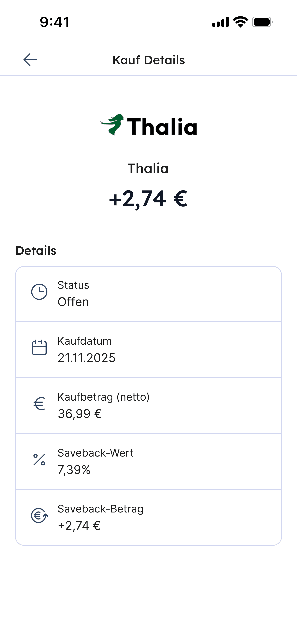Image resolution: width=297 pixels, height=644 pixels.
Task: Tap the Kaufbetrag (netto) 36,99 € value
Action: pos(80,414)
